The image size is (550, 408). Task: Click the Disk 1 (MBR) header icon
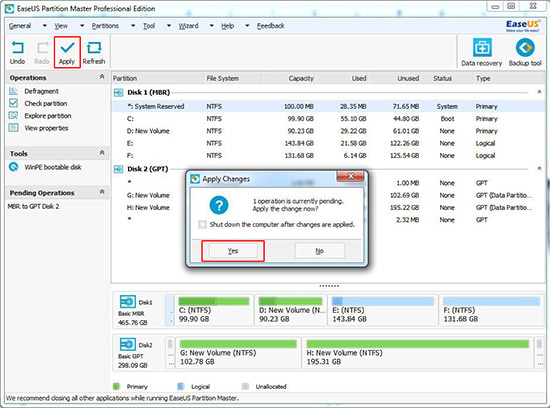pyautogui.click(x=119, y=93)
